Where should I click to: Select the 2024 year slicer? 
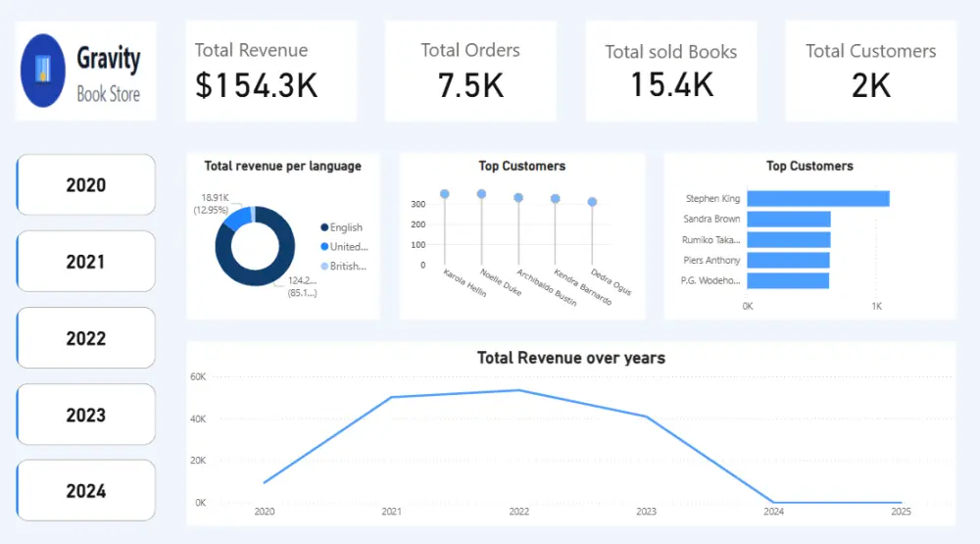(85, 491)
